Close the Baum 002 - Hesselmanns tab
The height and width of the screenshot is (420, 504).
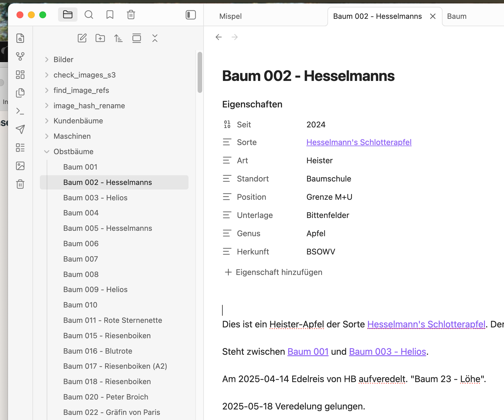[x=433, y=16]
